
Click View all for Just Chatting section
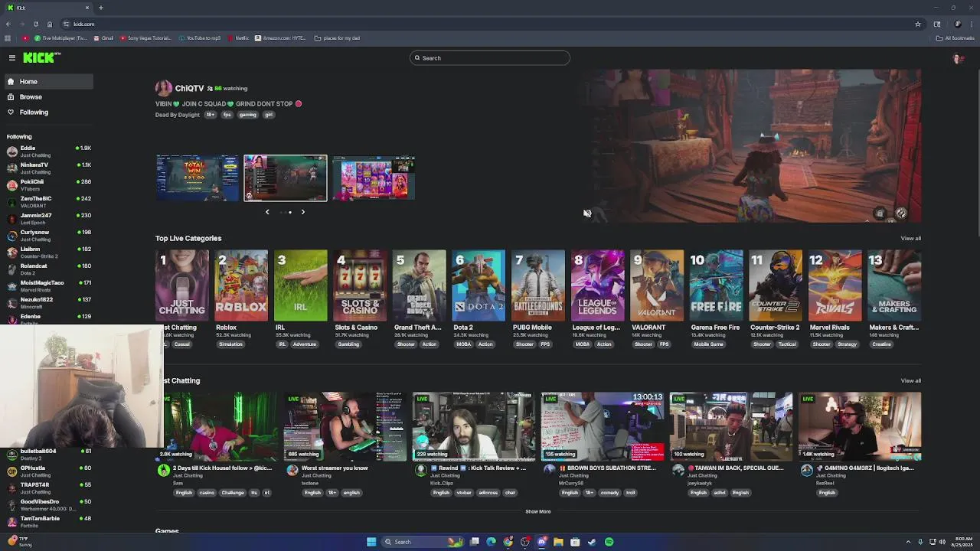910,380
